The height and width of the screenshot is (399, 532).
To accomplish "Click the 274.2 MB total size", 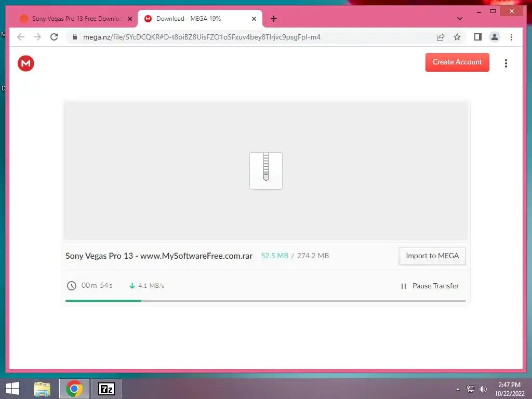I will [313, 256].
